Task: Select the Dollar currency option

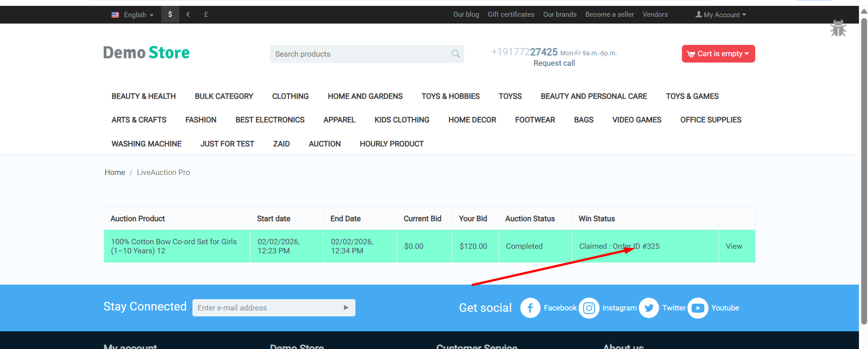Action: click(x=170, y=15)
